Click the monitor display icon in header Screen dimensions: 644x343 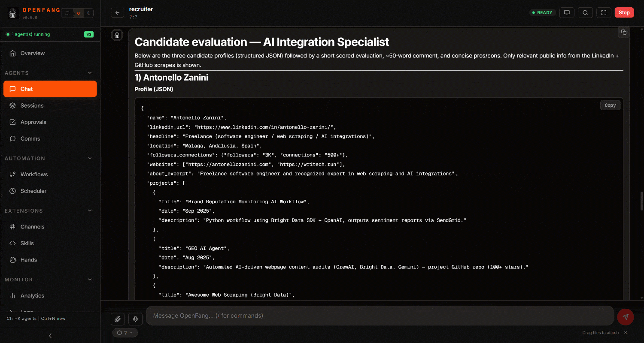567,13
